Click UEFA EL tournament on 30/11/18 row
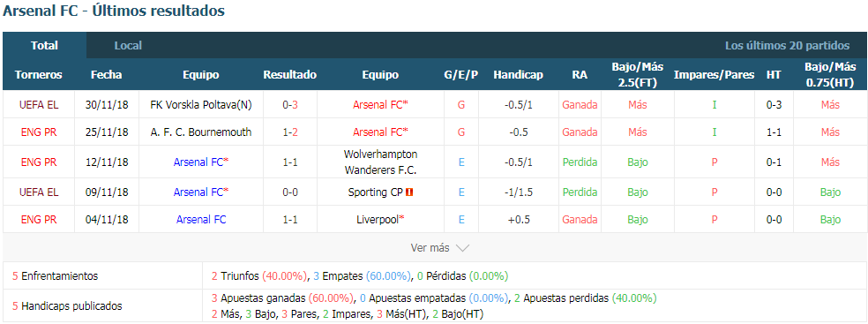The width and height of the screenshot is (868, 324). coord(38,104)
